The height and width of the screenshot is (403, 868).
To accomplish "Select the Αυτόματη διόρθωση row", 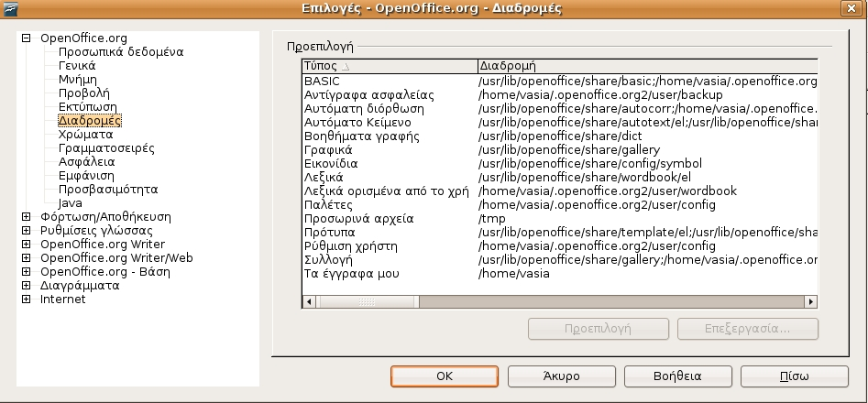I will (x=560, y=109).
